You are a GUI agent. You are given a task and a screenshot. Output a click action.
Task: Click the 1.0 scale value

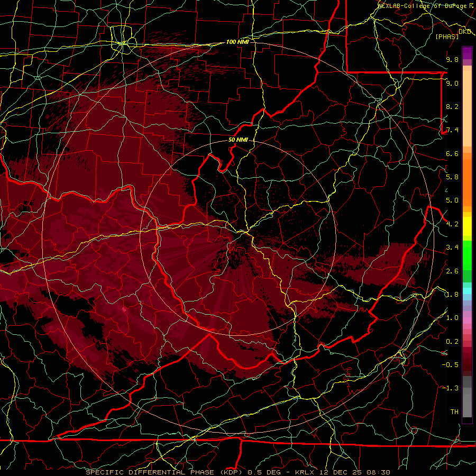tap(452, 318)
